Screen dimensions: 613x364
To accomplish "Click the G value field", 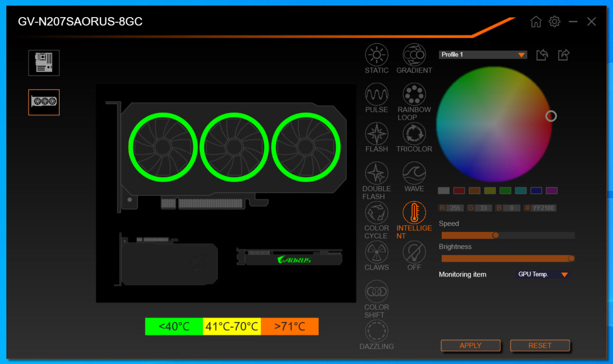I will click(x=483, y=208).
